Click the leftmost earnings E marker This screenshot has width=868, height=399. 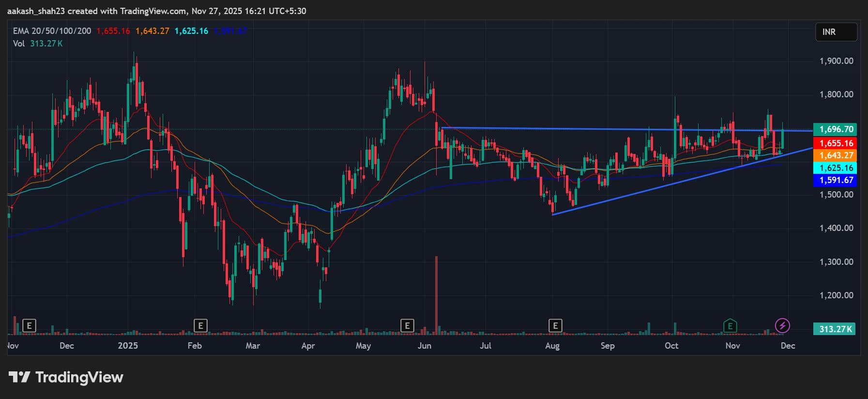(x=30, y=326)
